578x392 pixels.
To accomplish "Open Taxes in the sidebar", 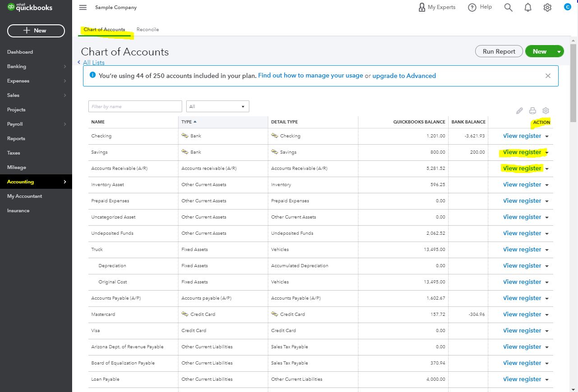I will click(x=14, y=153).
